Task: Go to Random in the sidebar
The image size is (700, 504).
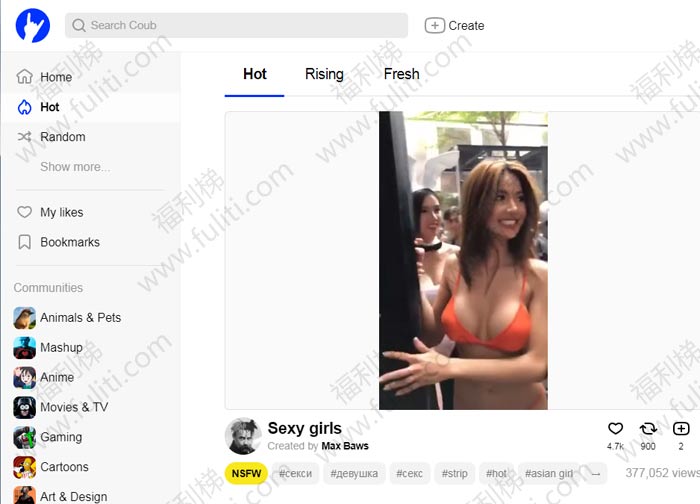Action: (x=62, y=137)
